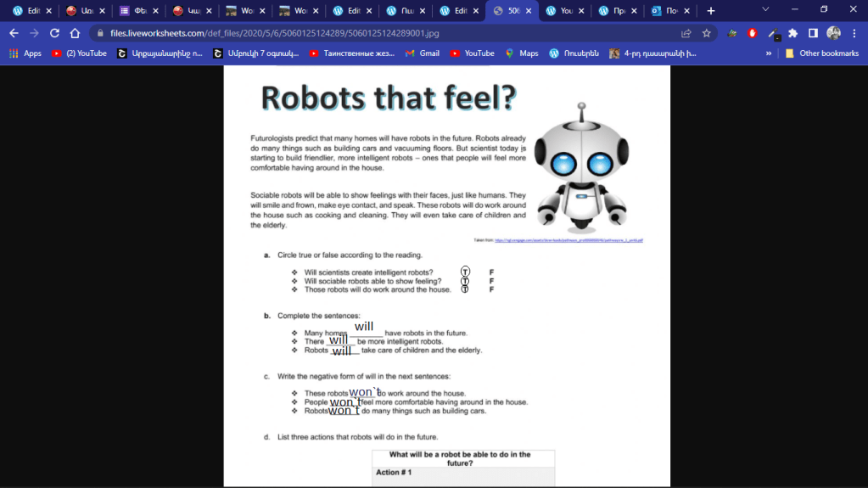Image resolution: width=868 pixels, height=488 pixels.
Task: Bookmark this page with the star icon
Action: (x=706, y=33)
